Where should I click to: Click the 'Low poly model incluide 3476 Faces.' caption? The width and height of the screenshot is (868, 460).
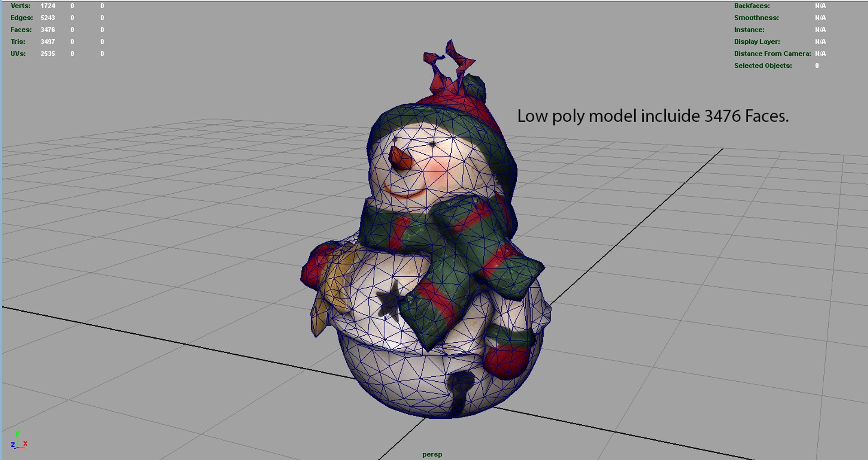click(x=653, y=116)
